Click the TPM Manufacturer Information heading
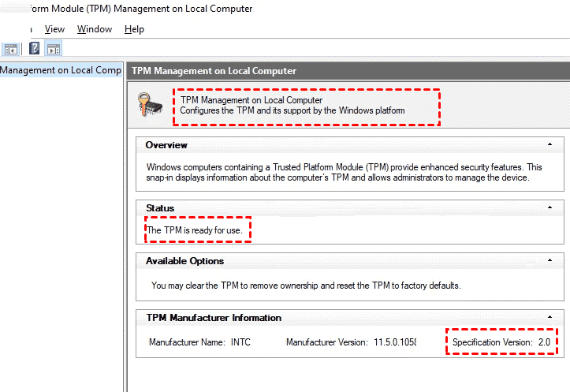The width and height of the screenshot is (570, 392). tap(214, 318)
